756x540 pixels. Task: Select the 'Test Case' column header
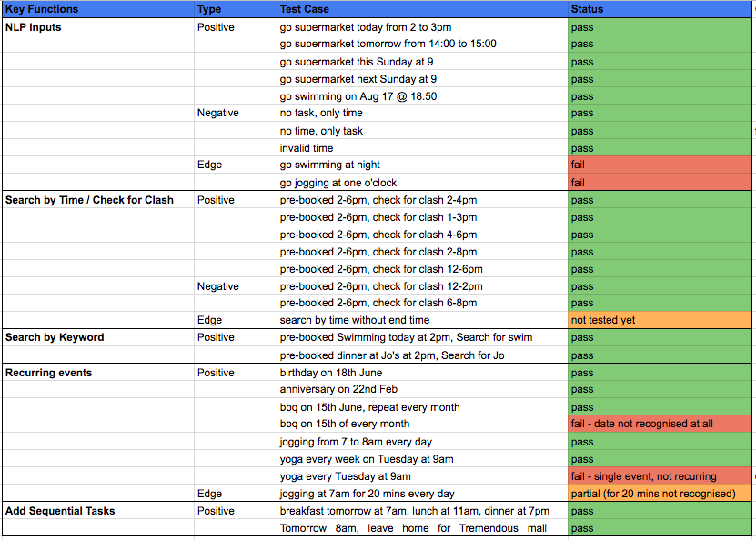(x=422, y=9)
